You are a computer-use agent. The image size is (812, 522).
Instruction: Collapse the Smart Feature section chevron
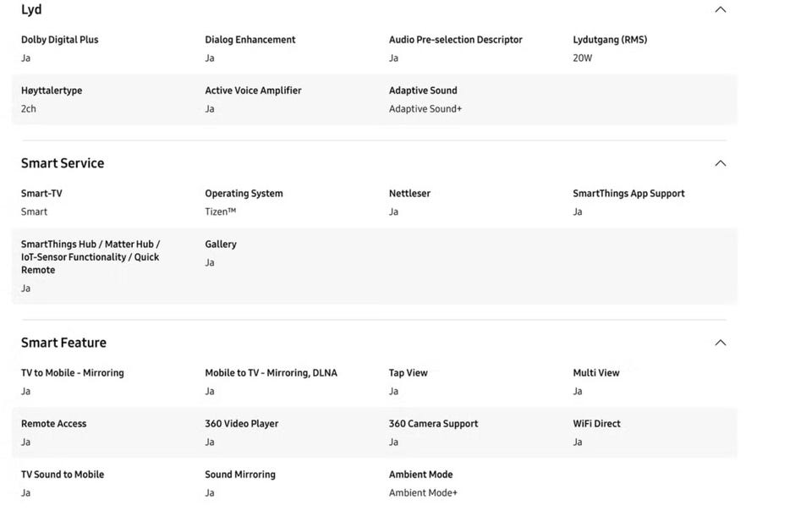click(x=720, y=343)
